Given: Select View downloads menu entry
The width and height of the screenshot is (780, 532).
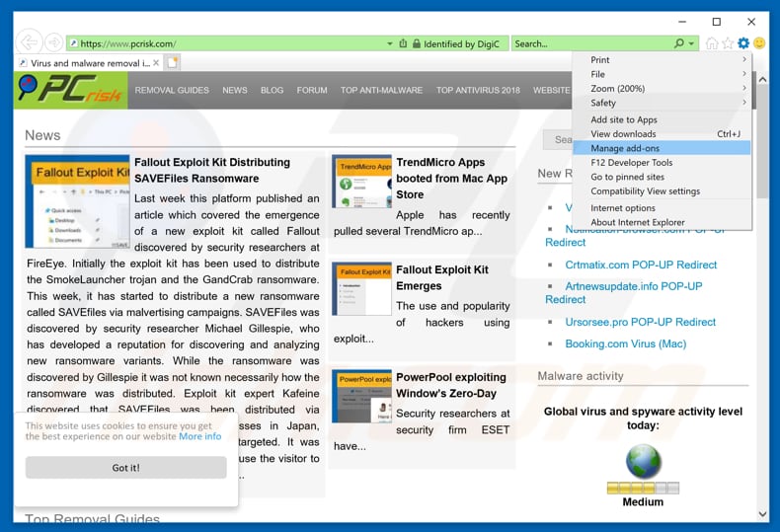Looking at the screenshot, I should point(662,134).
